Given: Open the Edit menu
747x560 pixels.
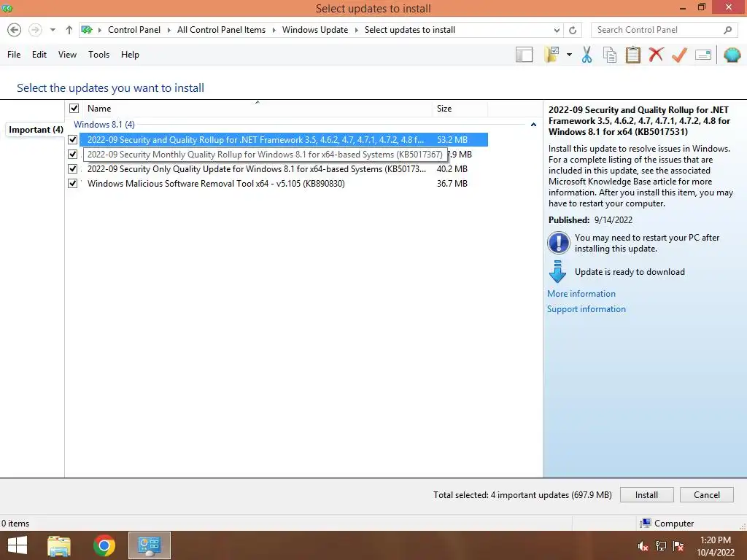Looking at the screenshot, I should point(39,55).
